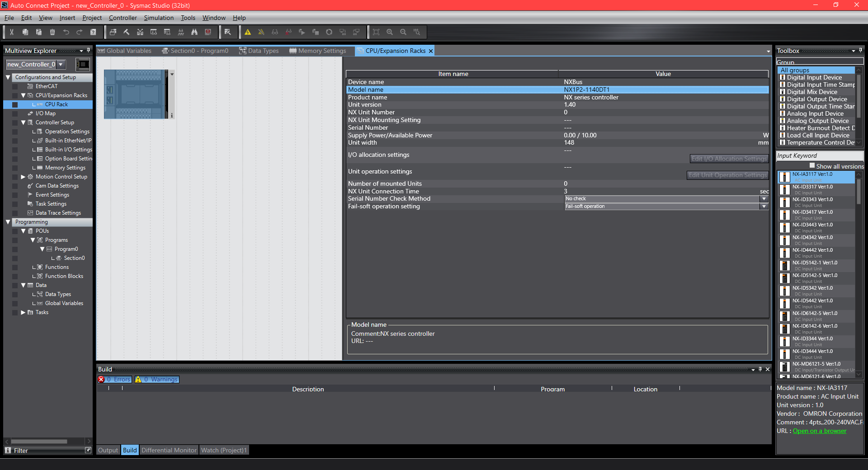This screenshot has height=470, width=868.
Task: Select Digital Output Device group
Action: [816, 99]
